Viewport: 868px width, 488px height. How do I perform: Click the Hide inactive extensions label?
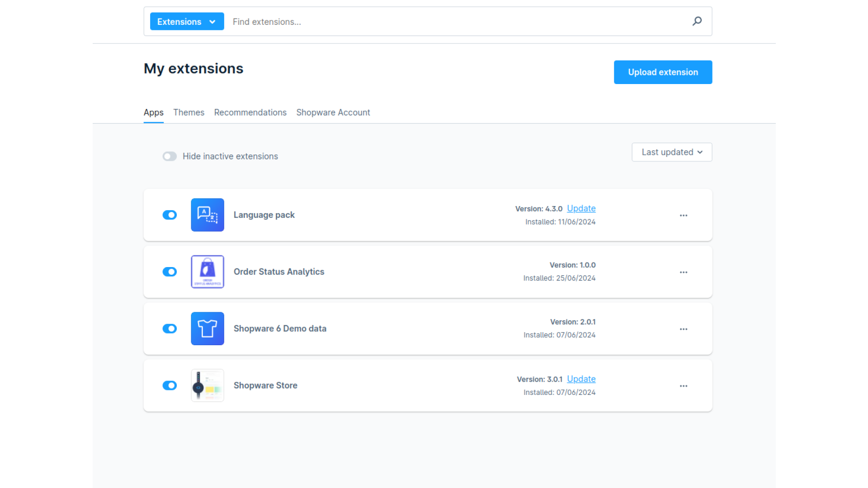pos(230,156)
